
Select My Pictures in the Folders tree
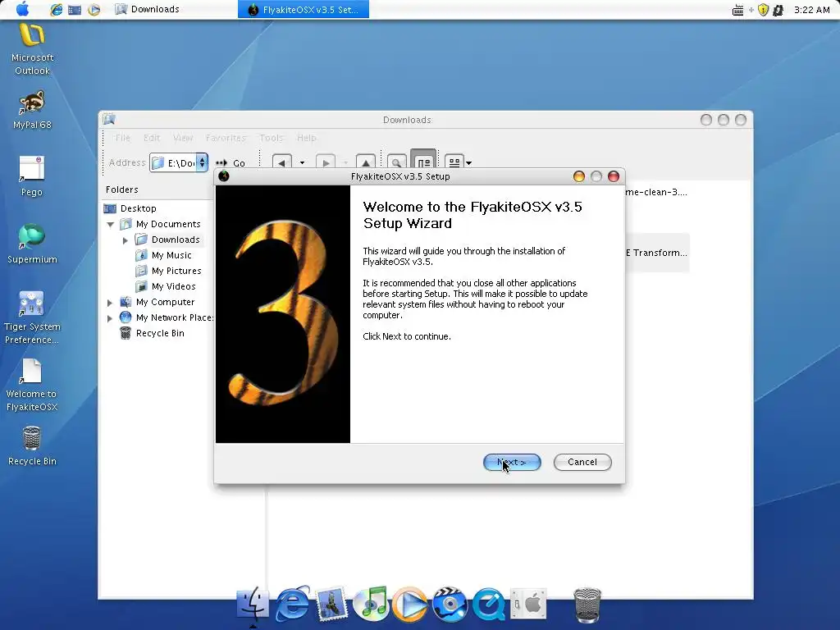(176, 271)
